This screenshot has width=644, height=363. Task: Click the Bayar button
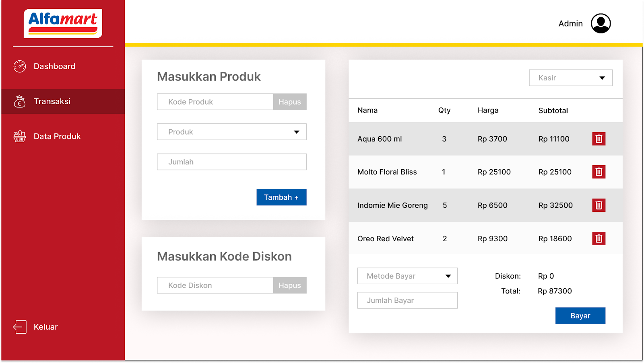tap(580, 316)
